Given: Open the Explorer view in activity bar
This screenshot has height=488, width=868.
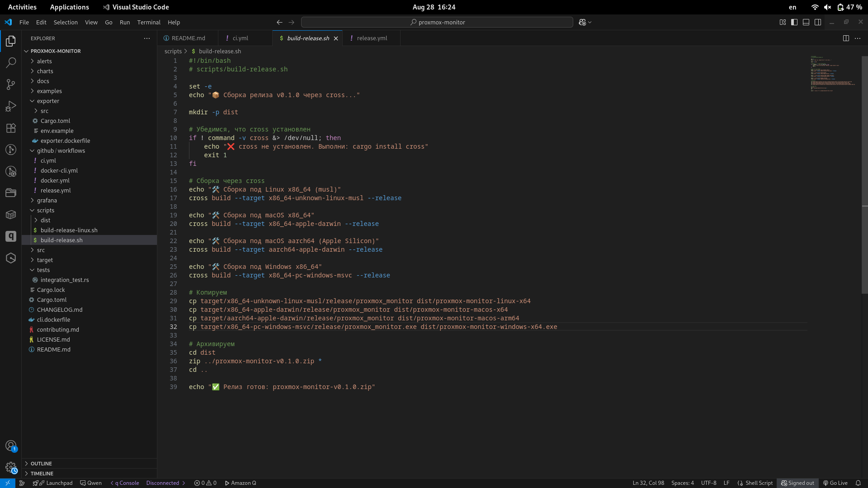Looking at the screenshot, I should [x=11, y=41].
